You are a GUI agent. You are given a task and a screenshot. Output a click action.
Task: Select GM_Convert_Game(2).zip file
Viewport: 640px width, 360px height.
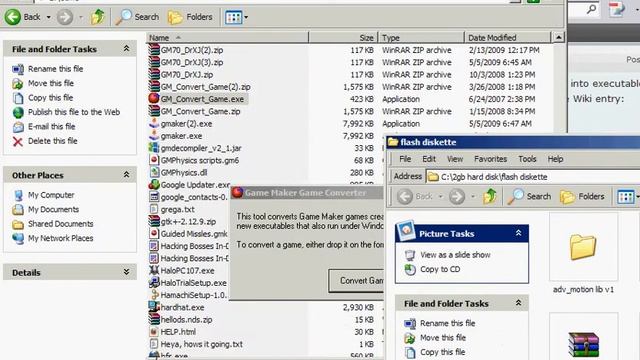(x=205, y=87)
